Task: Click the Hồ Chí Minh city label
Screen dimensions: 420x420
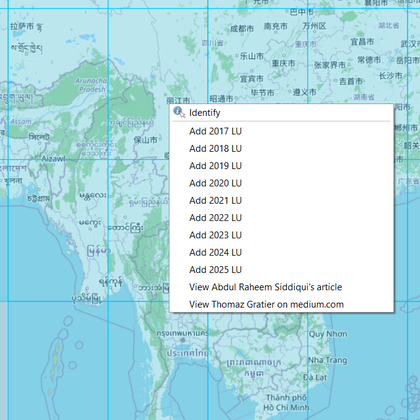Action: [x=286, y=403]
